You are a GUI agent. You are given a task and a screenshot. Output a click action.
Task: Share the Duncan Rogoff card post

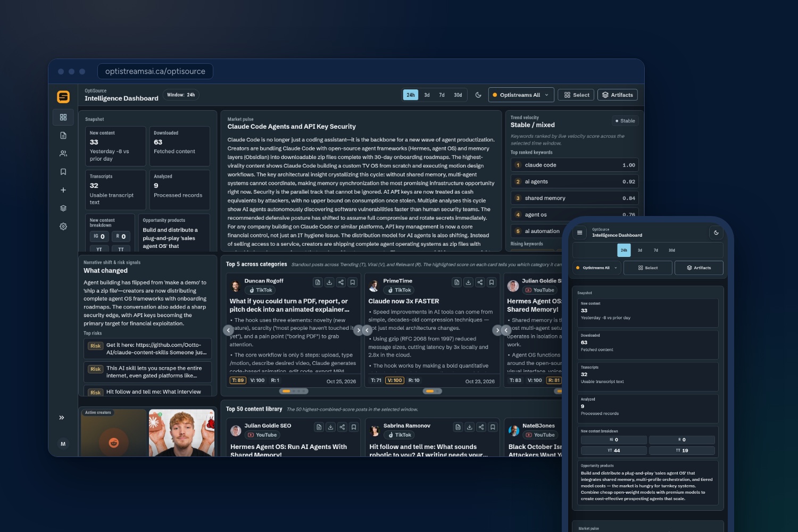click(x=341, y=282)
